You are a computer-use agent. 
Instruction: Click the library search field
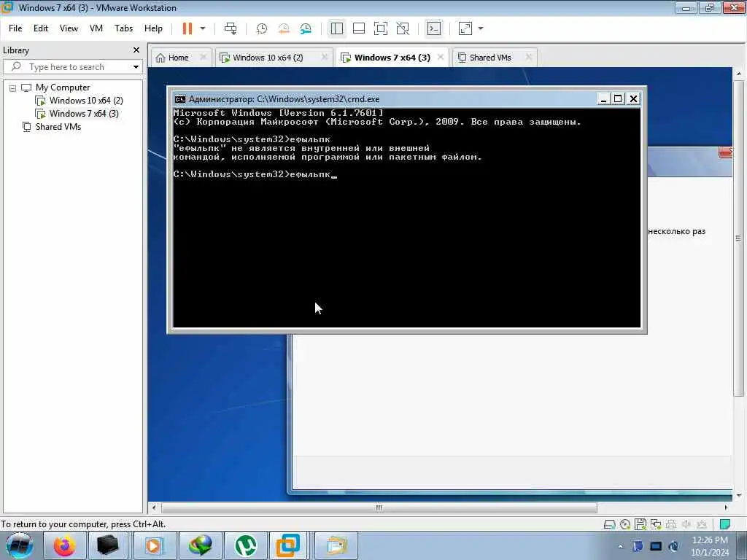(x=71, y=66)
